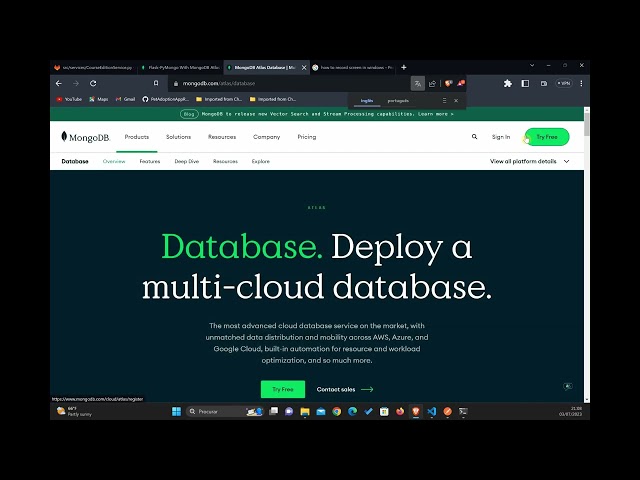
Task: Open Microsoft Store on the taskbar
Action: coord(384,411)
